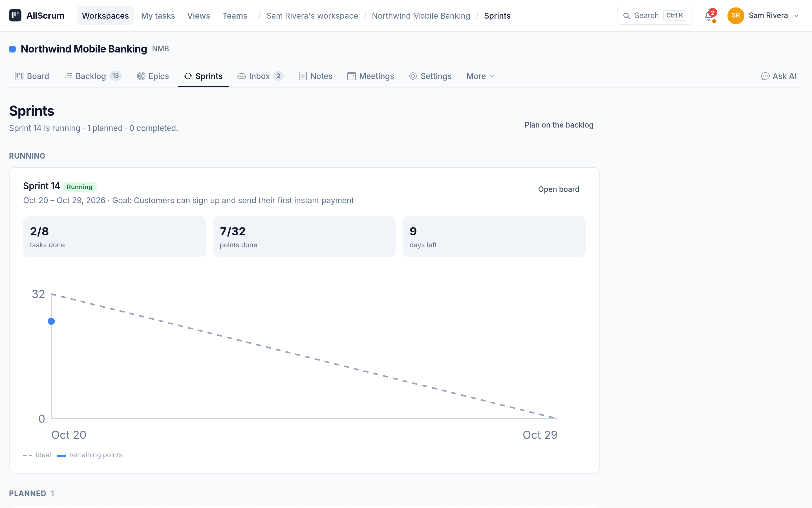
Task: Click the Sprint 14 title
Action: (x=41, y=186)
